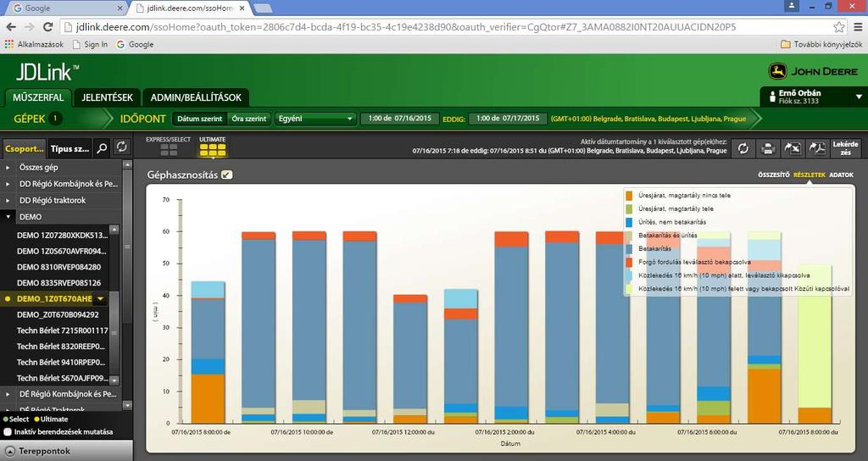The height and width of the screenshot is (461, 868).
Task: Bookmark this page with the star icon
Action: tap(839, 27)
